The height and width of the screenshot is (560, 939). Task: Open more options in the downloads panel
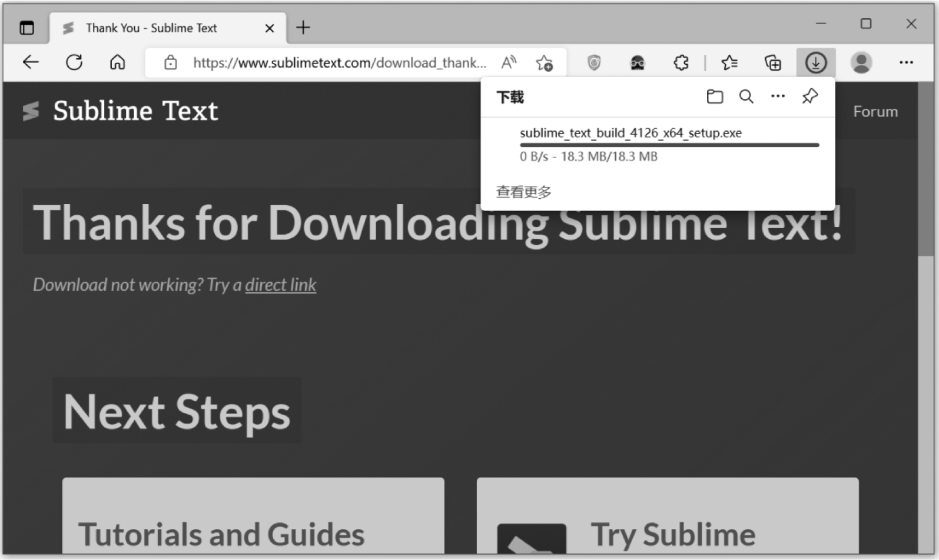[x=778, y=96]
